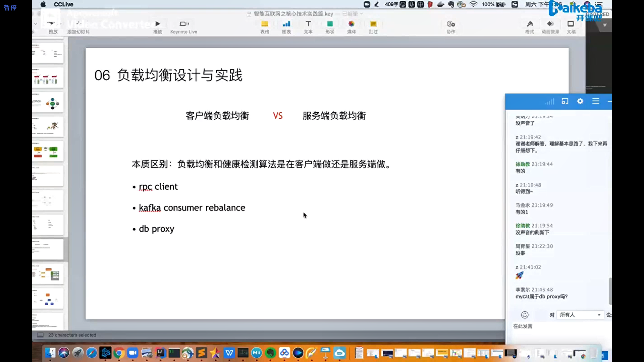644x362 pixels.
Task: Add a text box (文本)
Action: (308, 24)
